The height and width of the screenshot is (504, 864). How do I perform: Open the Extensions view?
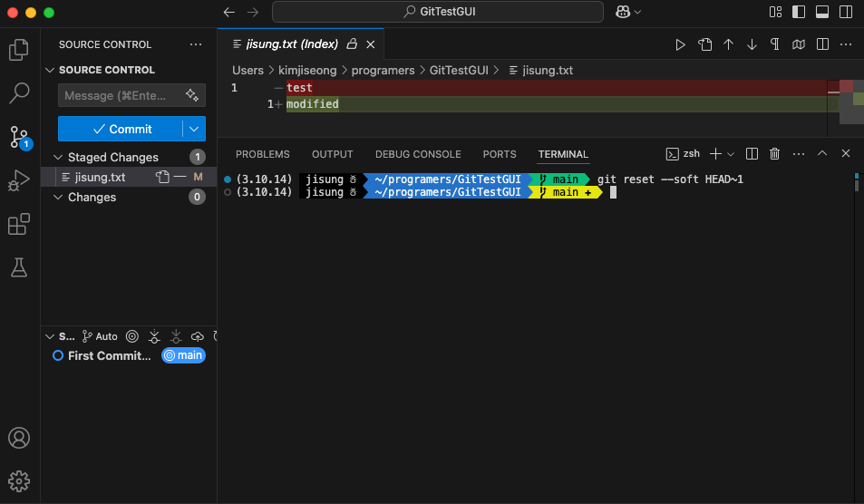[x=19, y=224]
